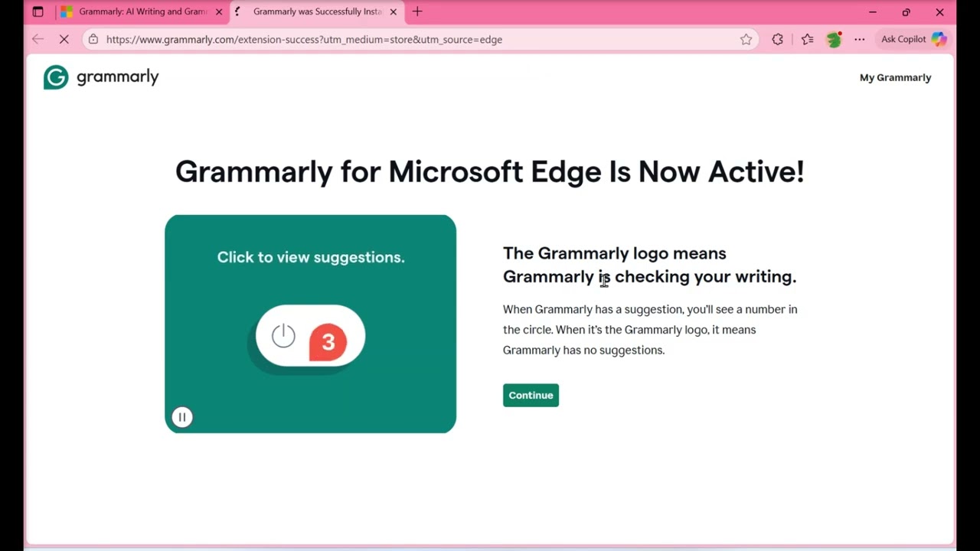Pause the suggestion animation video
The height and width of the screenshot is (551, 980).
[x=182, y=417]
